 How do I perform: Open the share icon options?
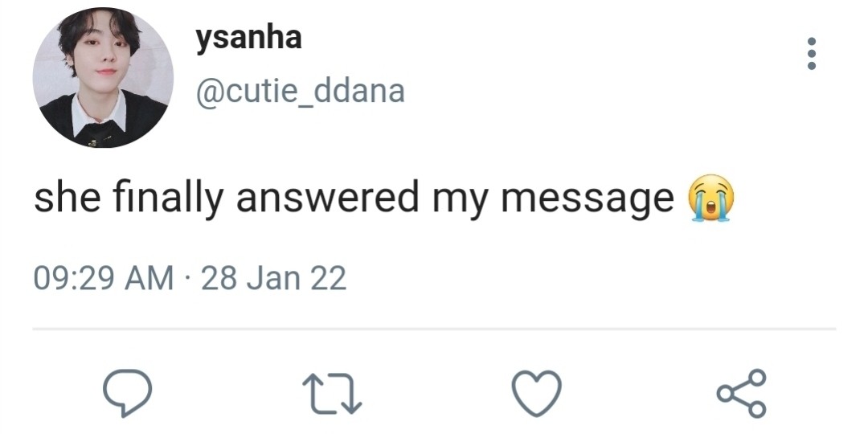[742, 393]
